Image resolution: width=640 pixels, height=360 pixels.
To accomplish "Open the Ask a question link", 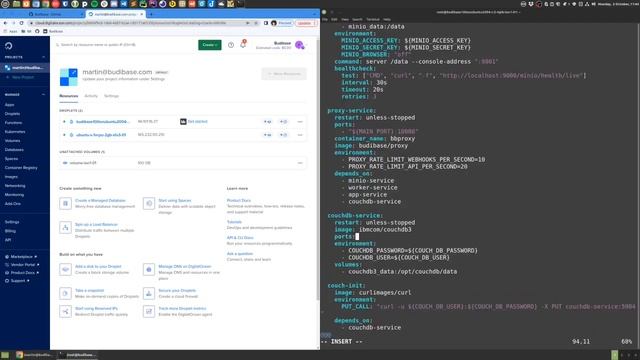I will (240, 254).
